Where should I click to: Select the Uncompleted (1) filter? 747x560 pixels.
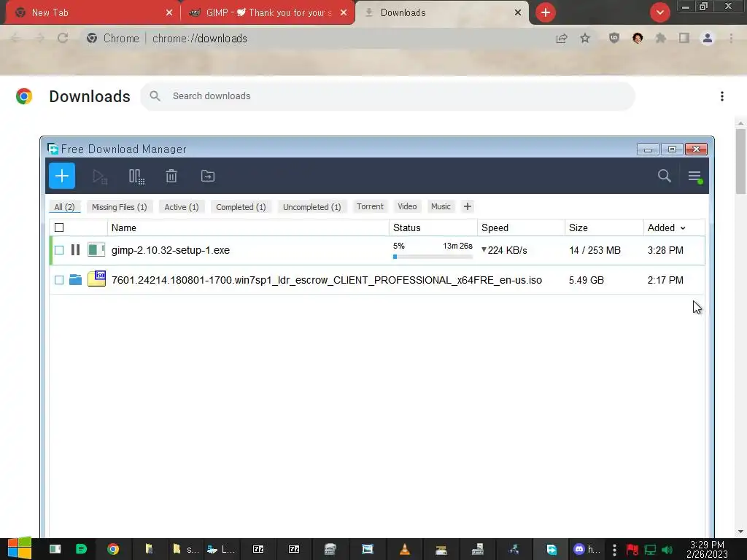pos(312,207)
